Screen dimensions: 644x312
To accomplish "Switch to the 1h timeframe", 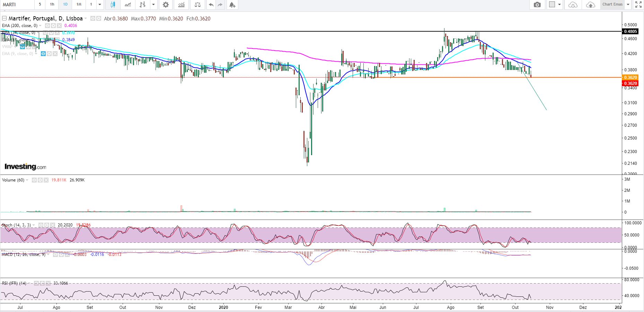I will coord(52,5).
